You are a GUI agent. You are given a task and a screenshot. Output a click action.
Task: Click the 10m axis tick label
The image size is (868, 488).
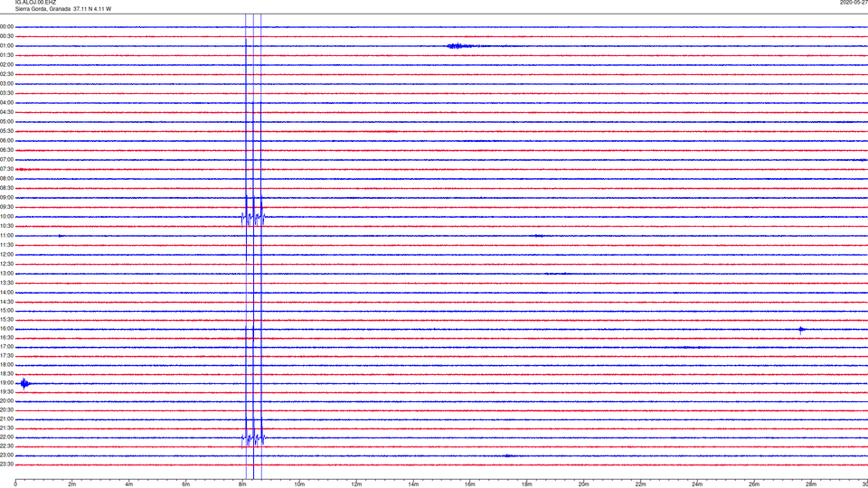299,484
